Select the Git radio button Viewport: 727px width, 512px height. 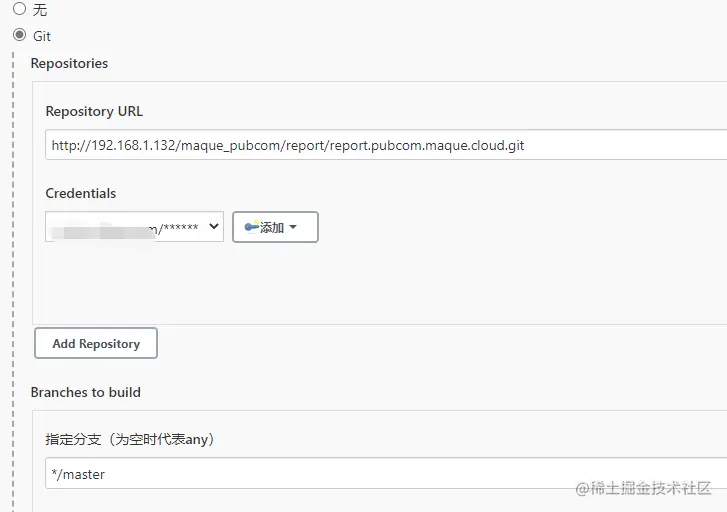(x=19, y=35)
